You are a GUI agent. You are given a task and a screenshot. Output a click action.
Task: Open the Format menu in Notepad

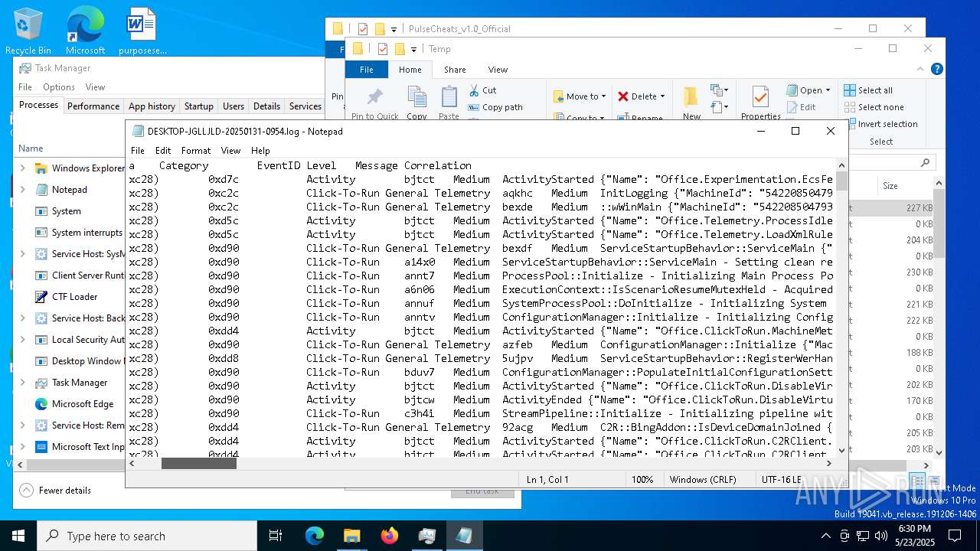click(196, 151)
